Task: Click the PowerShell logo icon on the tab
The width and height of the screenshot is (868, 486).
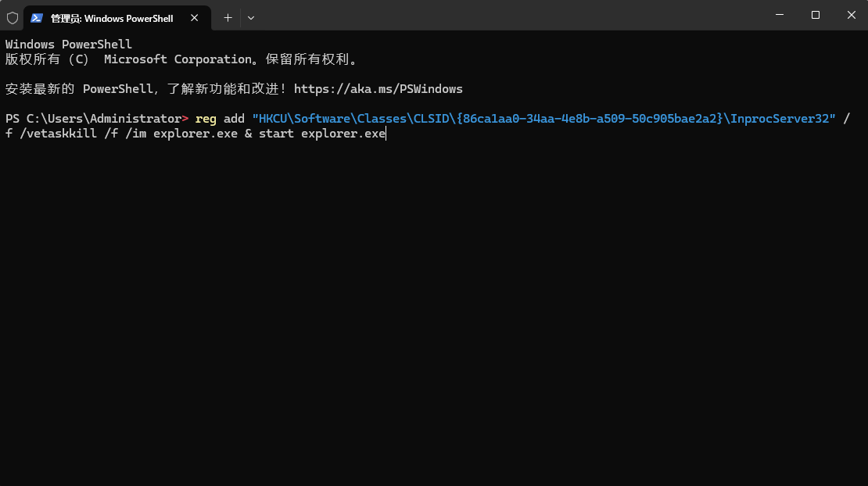Action: point(37,18)
